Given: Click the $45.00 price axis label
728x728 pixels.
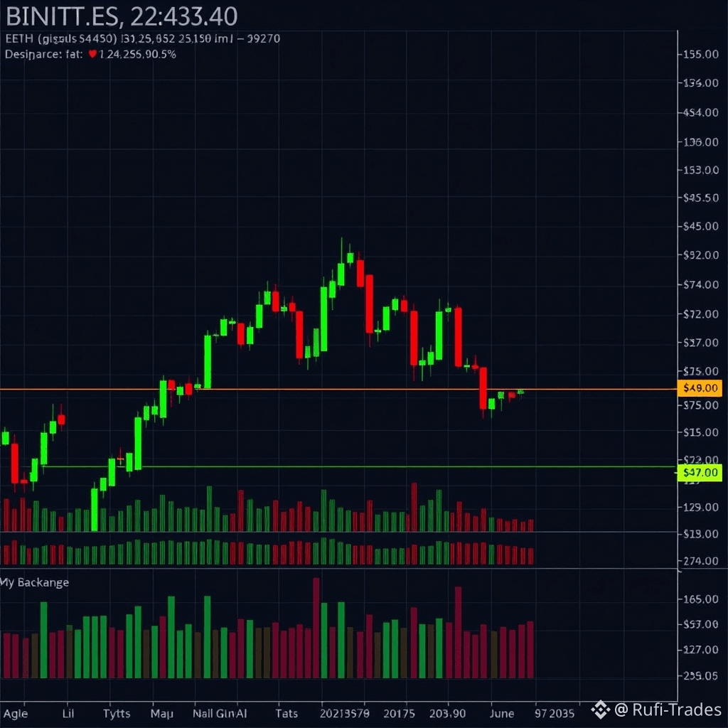Looking at the screenshot, I should click(700, 226).
